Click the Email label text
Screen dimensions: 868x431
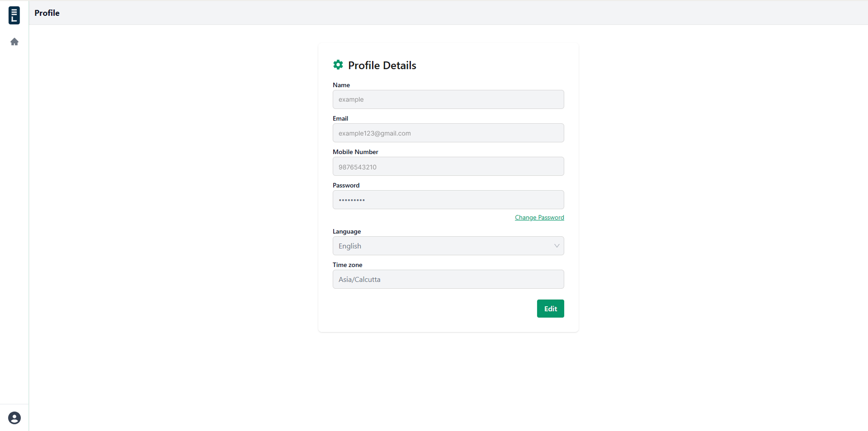[x=340, y=118]
